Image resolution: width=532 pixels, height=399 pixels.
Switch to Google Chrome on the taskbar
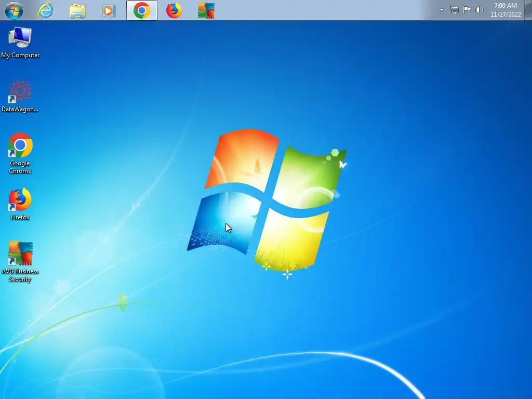pos(142,10)
